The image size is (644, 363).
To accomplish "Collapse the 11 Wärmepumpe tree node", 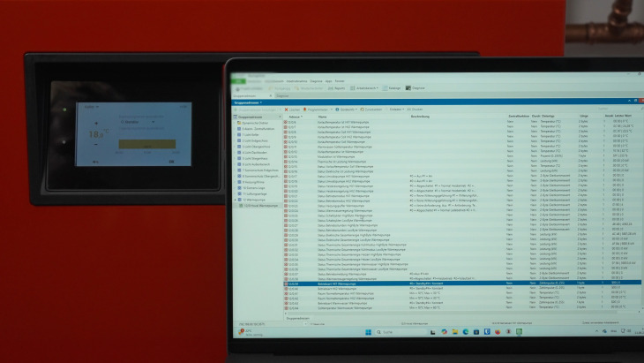I will click(233, 200).
